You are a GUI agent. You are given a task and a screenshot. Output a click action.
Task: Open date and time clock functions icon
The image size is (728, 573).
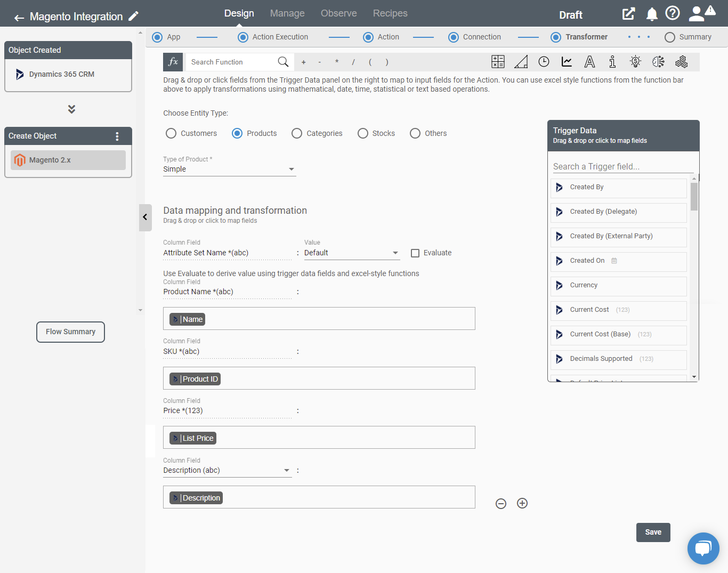click(x=544, y=62)
